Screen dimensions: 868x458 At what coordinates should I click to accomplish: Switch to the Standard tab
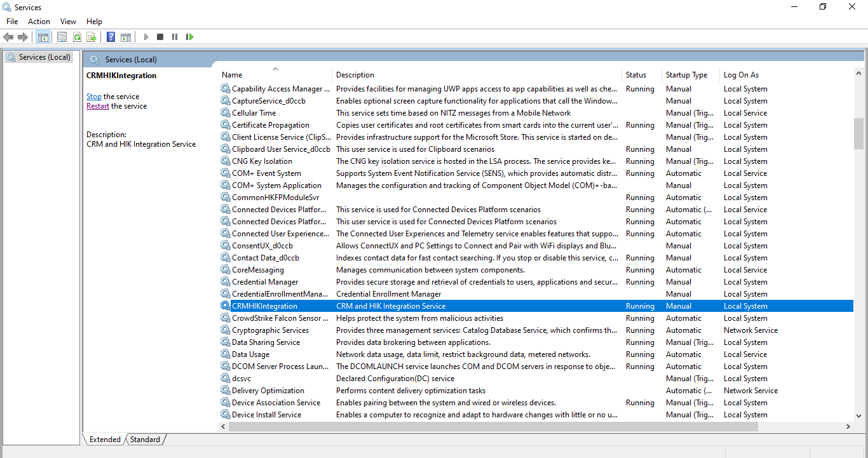[x=146, y=439]
